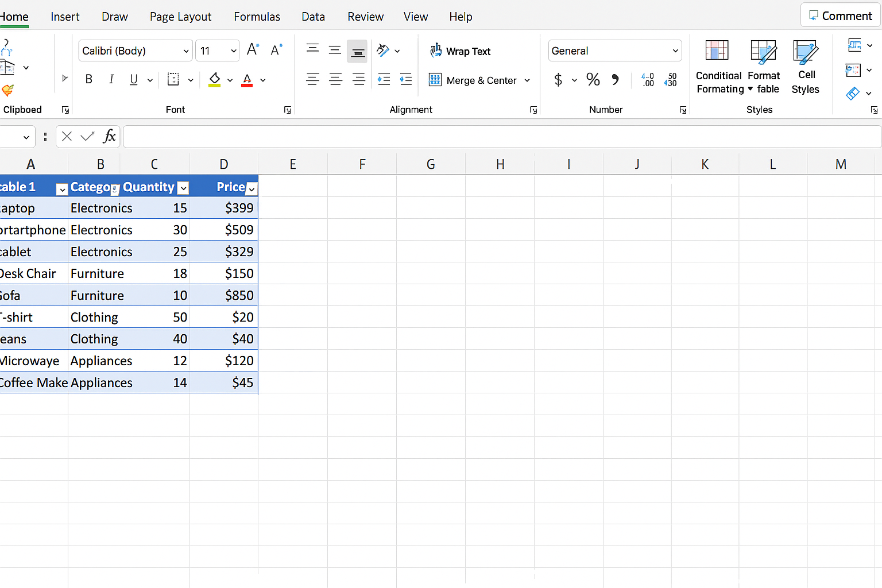This screenshot has width=882, height=588.
Task: Click the Comment button
Action: (840, 16)
